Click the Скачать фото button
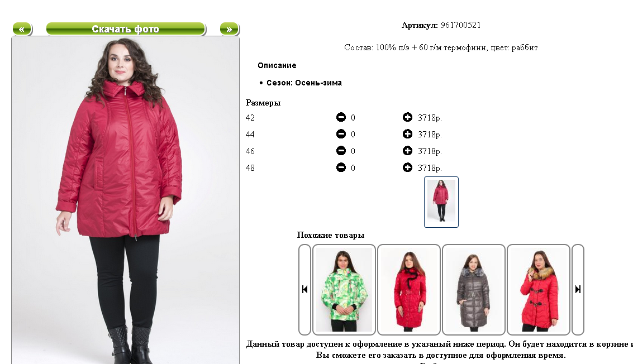633x364 pixels. (x=126, y=29)
